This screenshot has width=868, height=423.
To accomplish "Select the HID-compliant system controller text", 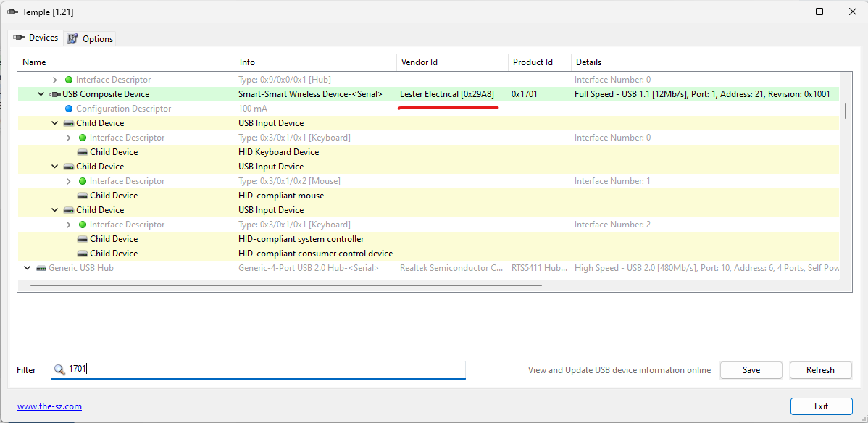I will [301, 239].
